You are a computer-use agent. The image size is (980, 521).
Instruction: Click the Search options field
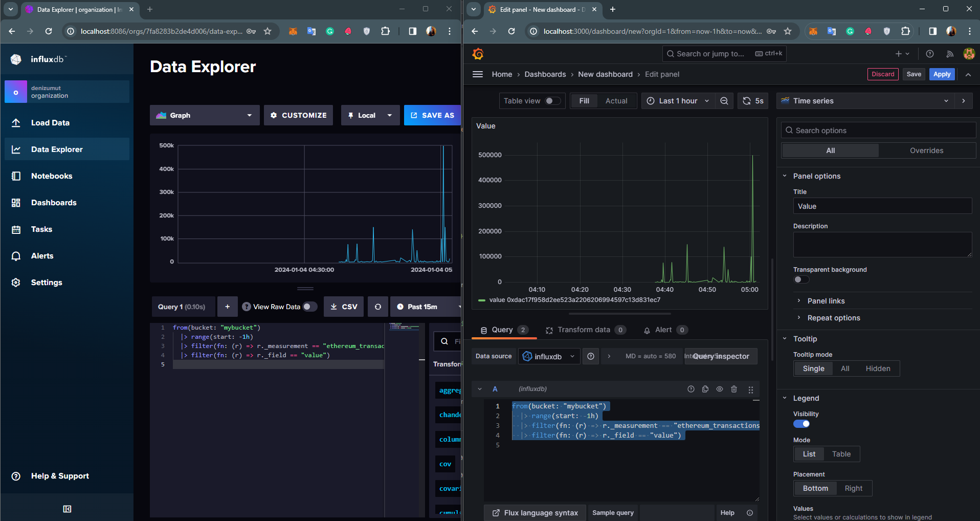[878, 130]
